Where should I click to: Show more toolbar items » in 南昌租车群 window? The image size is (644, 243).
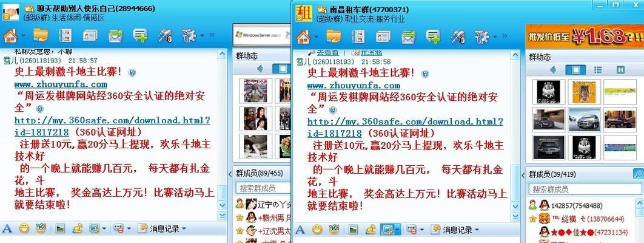(505, 36)
